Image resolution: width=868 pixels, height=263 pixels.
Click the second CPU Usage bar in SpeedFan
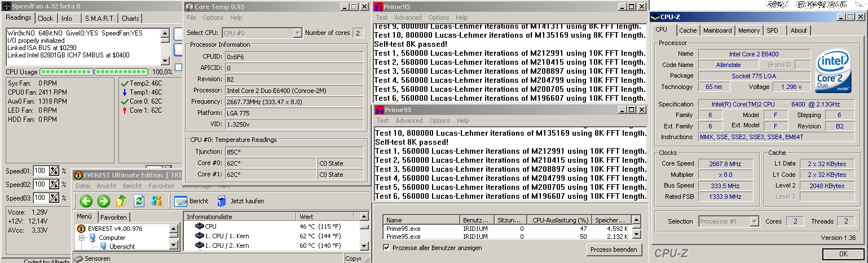[x=121, y=72]
